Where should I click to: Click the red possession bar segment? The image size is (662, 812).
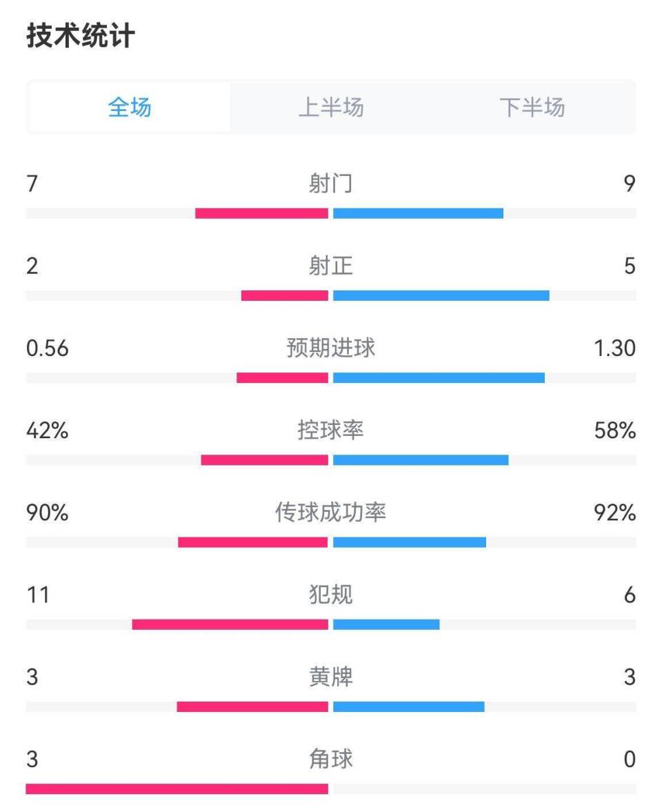click(x=265, y=457)
